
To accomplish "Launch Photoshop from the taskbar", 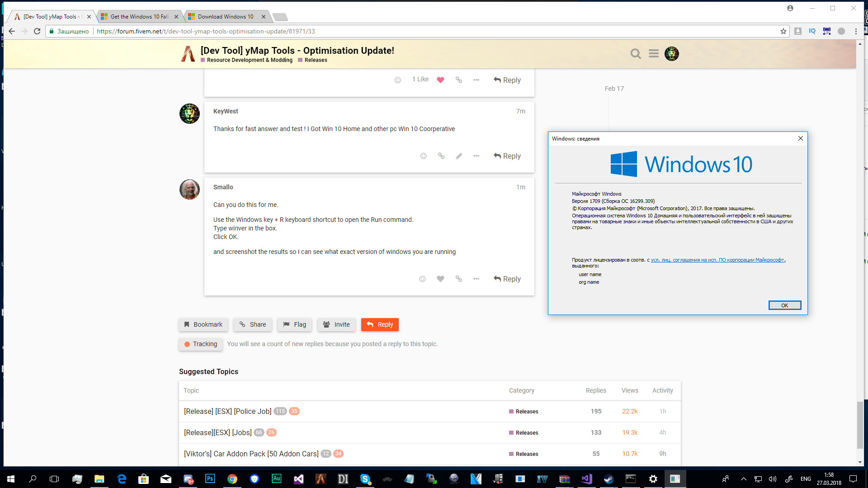I will pyautogui.click(x=210, y=479).
